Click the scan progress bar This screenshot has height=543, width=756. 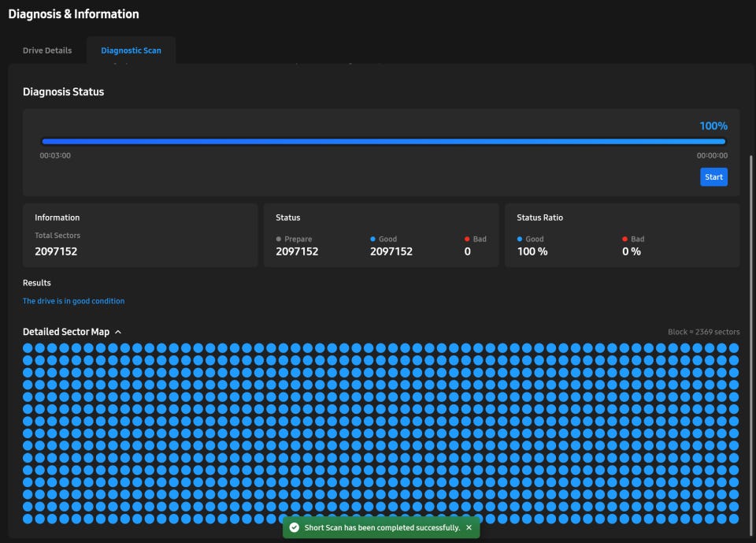(384, 141)
